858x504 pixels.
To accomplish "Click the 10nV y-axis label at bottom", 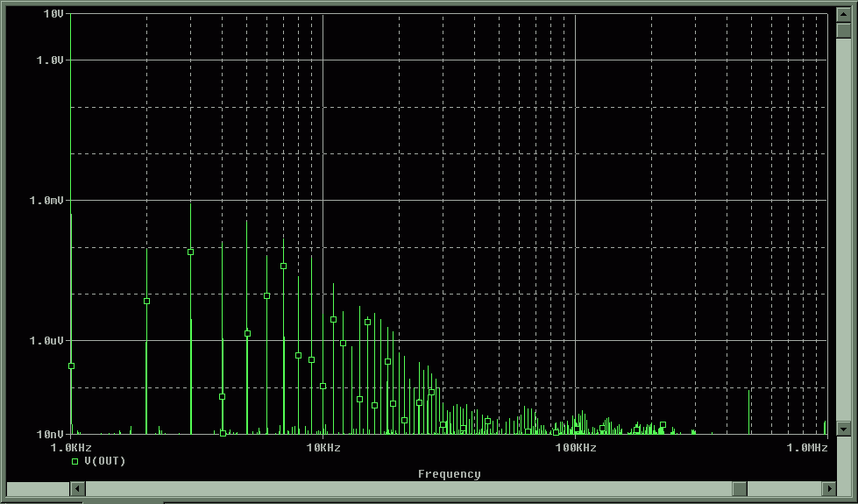I will pos(51,434).
